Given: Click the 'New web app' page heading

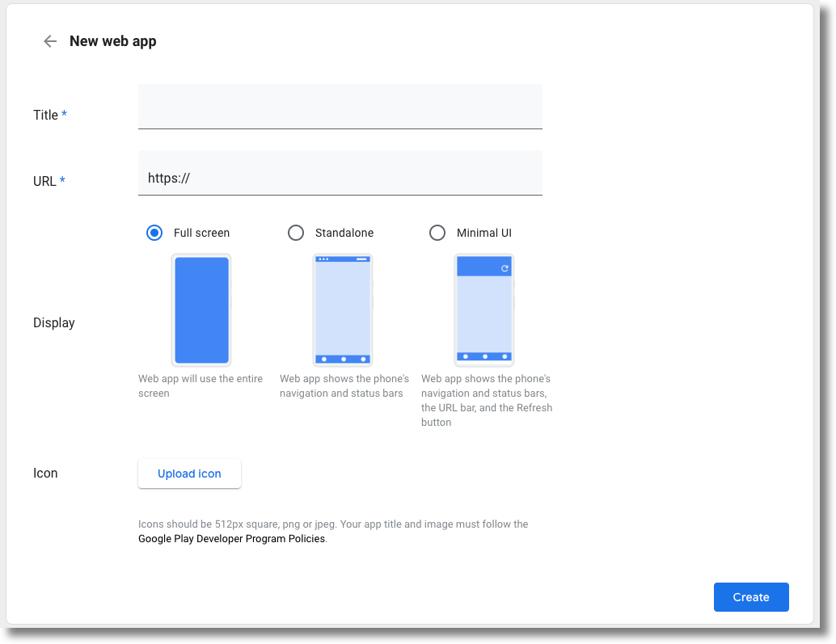Looking at the screenshot, I should pyautogui.click(x=112, y=41).
